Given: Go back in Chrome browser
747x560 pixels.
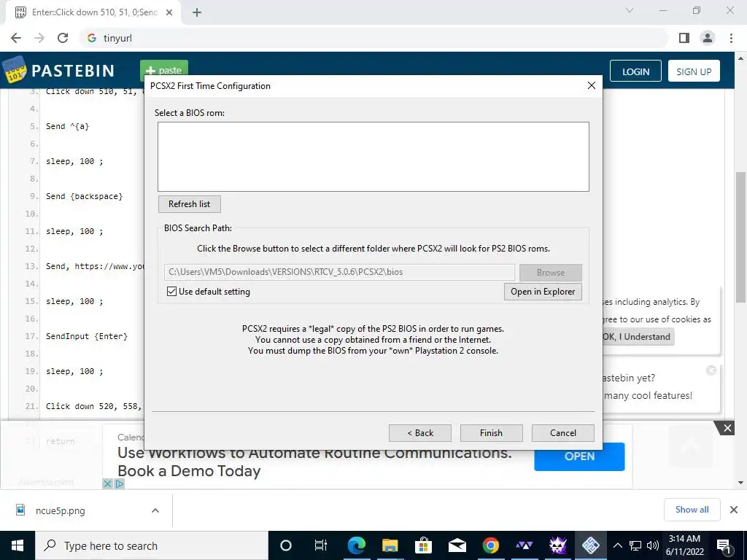Looking at the screenshot, I should (x=16, y=38).
